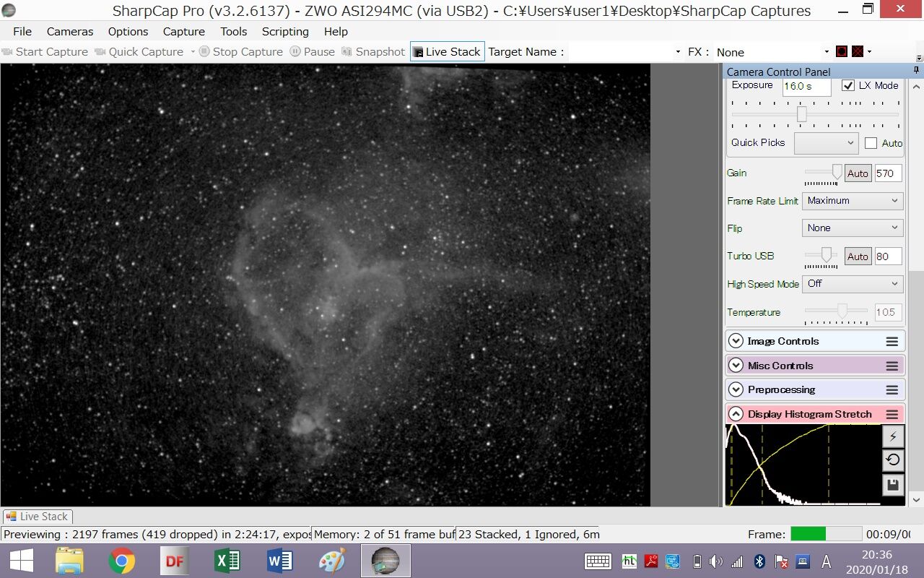The width and height of the screenshot is (924, 578).
Task: Open the Flip dropdown
Action: [x=852, y=228]
